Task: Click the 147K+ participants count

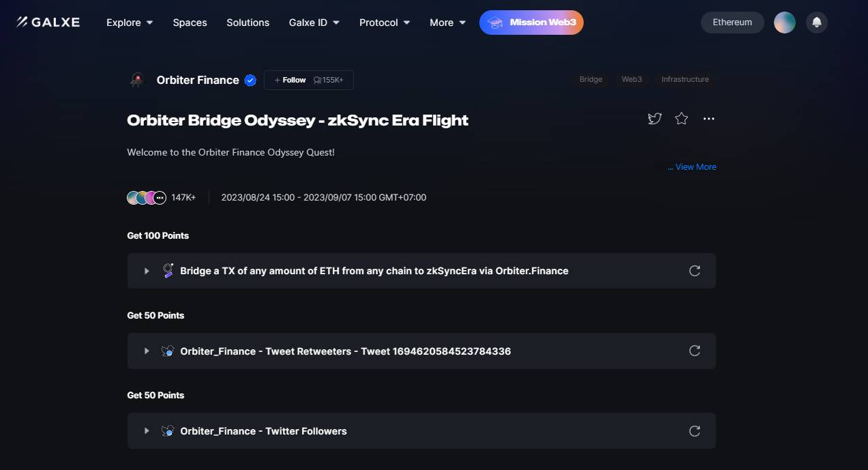Action: [183, 198]
